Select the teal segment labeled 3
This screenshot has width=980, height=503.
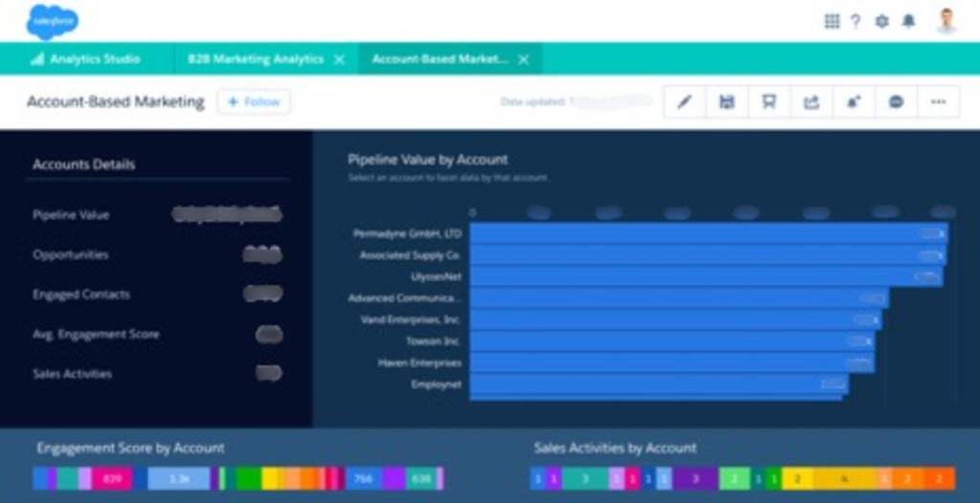585,479
